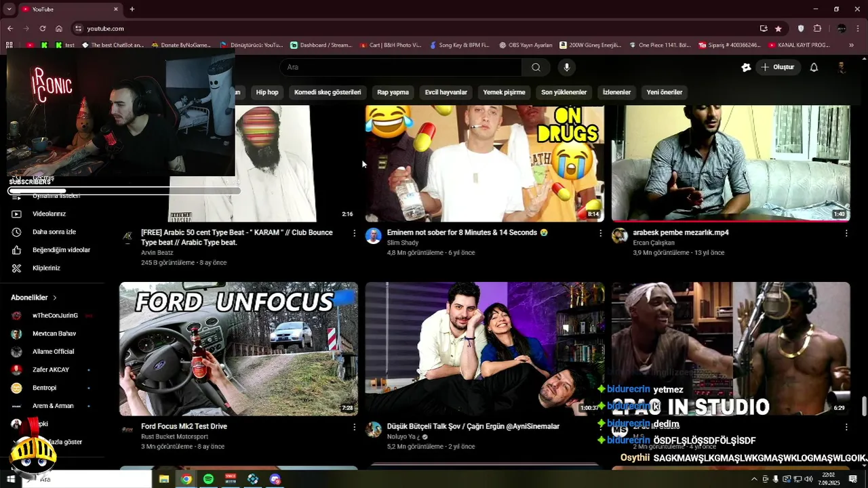Open a new Chrome tab
Screen dimensions: 868x488
click(132, 9)
